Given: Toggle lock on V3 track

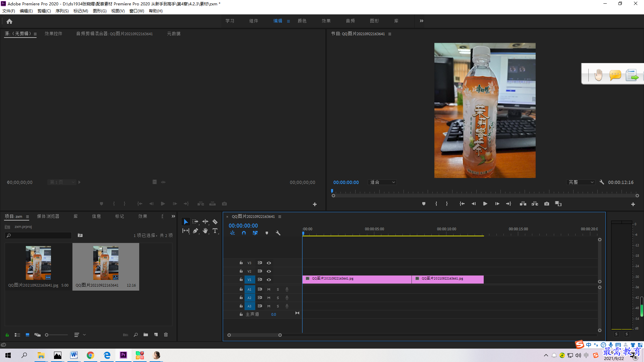Looking at the screenshot, I should point(241,263).
